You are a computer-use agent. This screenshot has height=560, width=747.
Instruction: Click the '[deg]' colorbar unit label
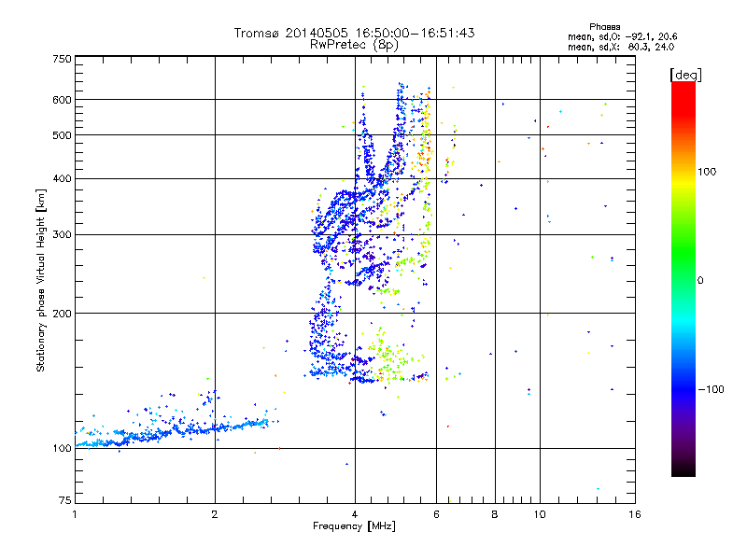point(685,75)
